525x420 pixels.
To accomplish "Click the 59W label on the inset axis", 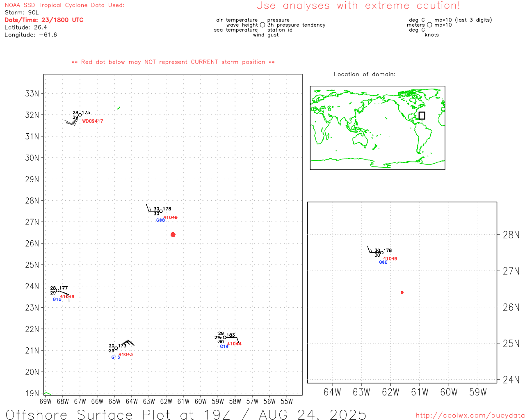I will tap(478, 392).
